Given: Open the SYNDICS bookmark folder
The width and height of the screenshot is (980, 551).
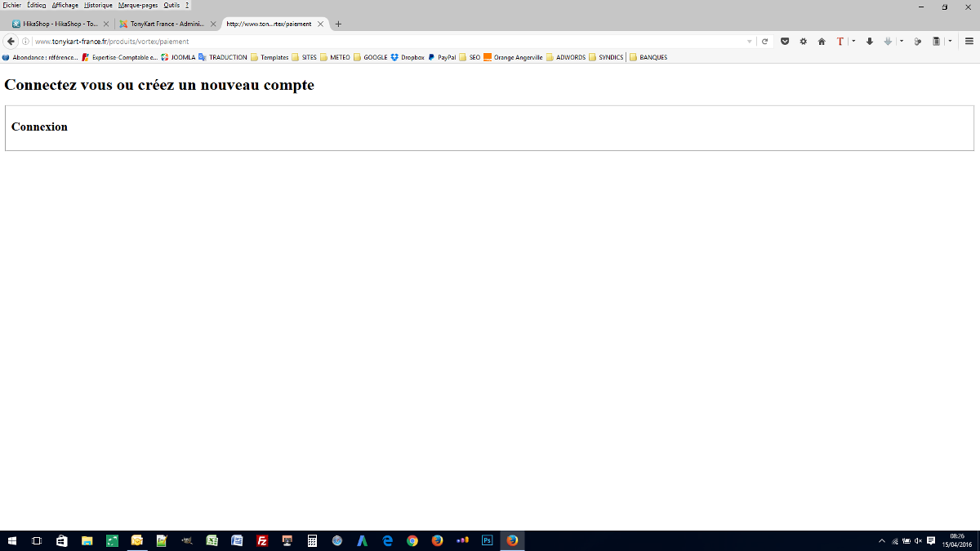Looking at the screenshot, I should [x=606, y=57].
